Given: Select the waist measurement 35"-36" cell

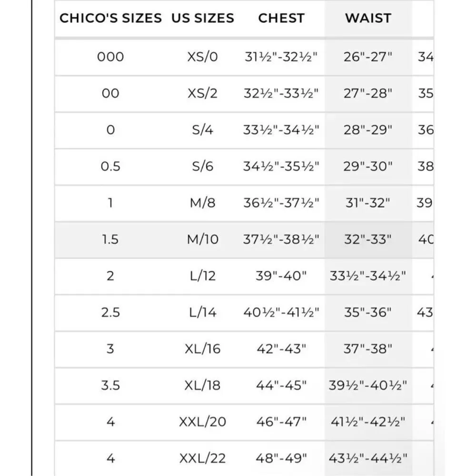Looking at the screenshot, I should pos(368,313).
